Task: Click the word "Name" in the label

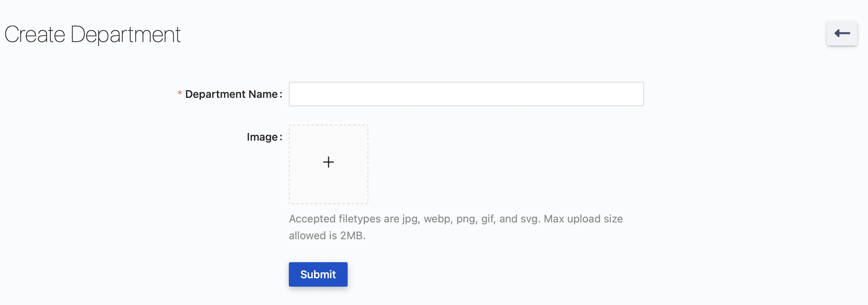Action: (x=263, y=94)
